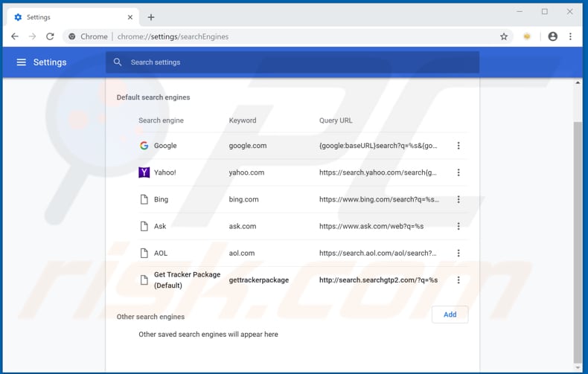Click the Search engine column header

click(x=162, y=120)
